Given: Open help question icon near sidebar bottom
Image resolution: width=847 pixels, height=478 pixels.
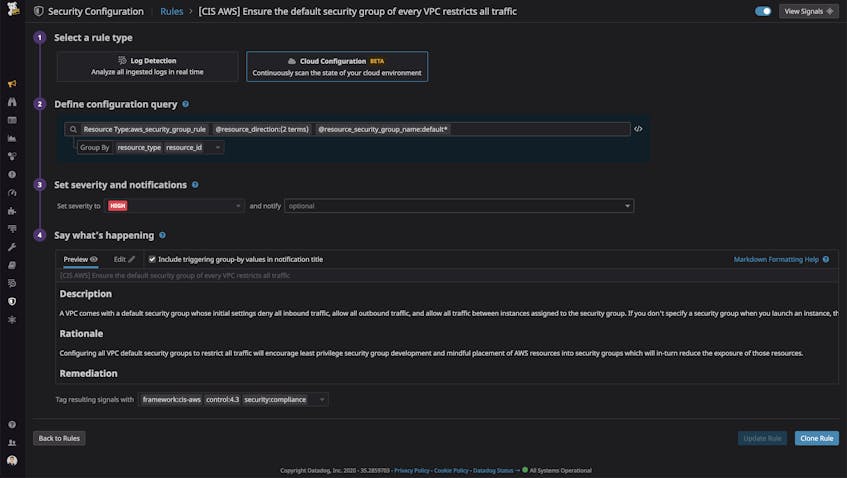Looking at the screenshot, I should click(12, 425).
